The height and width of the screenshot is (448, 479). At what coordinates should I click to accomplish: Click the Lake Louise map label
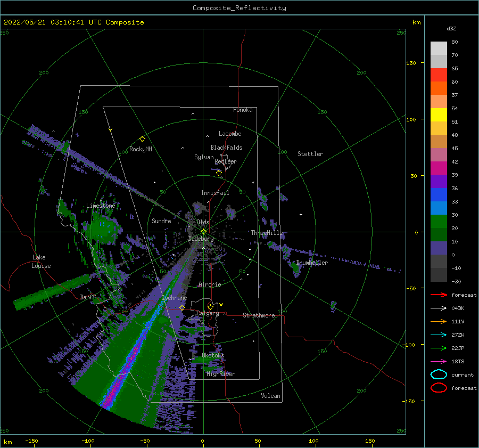[x=41, y=262]
